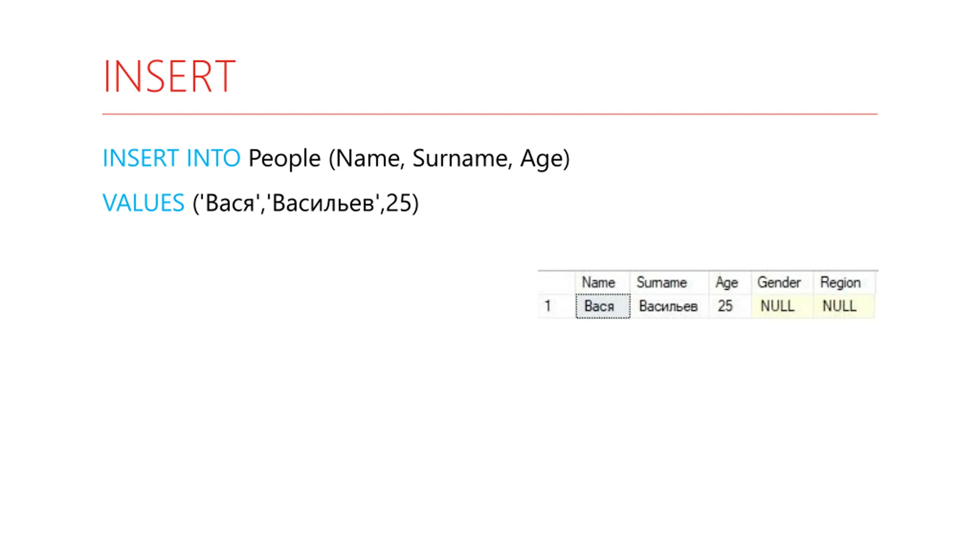980x551 pixels.
Task: Click the blue INSERT INTO keyword
Action: 171,158
